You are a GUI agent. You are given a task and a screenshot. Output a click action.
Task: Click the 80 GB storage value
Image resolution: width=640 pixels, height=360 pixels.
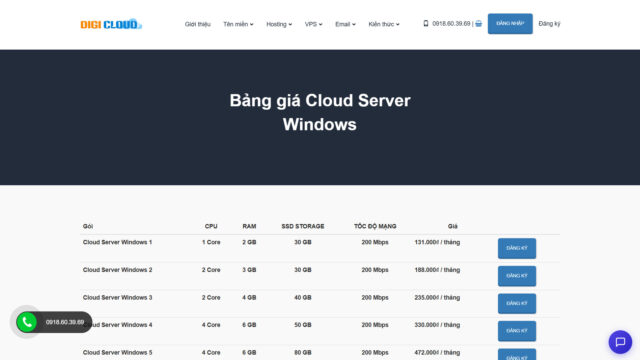(303, 352)
